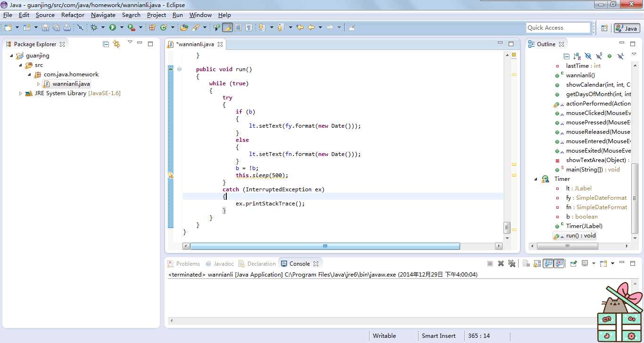The width and height of the screenshot is (644, 343).
Task: Click the New file toolbar icon
Action: (x=8, y=28)
